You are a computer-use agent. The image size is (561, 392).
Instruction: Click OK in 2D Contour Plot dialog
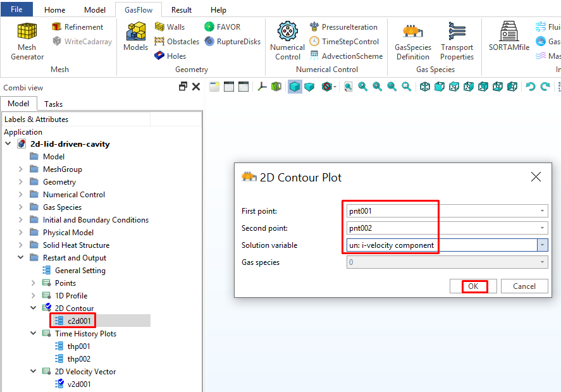coord(473,286)
